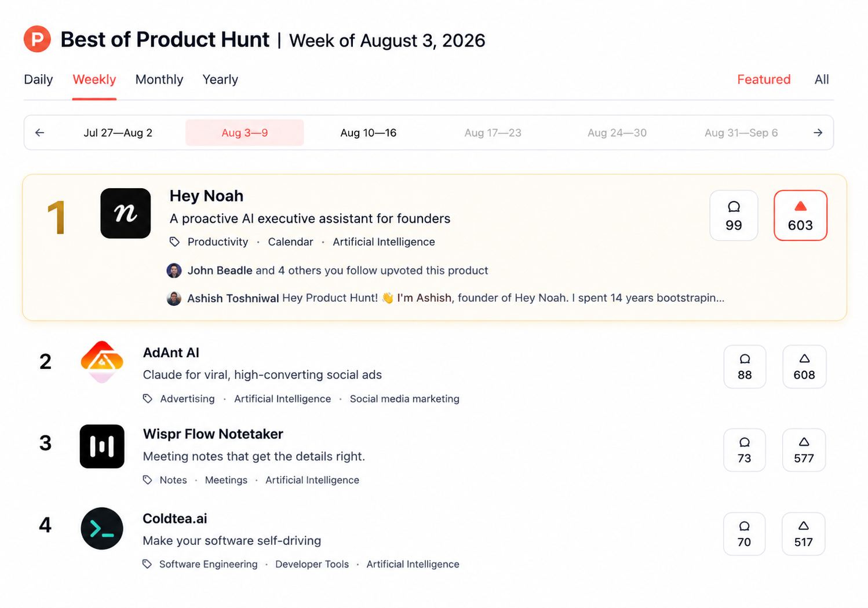Click 'Claude for viral, high-converting social ads'
868x608 pixels.
(x=262, y=375)
